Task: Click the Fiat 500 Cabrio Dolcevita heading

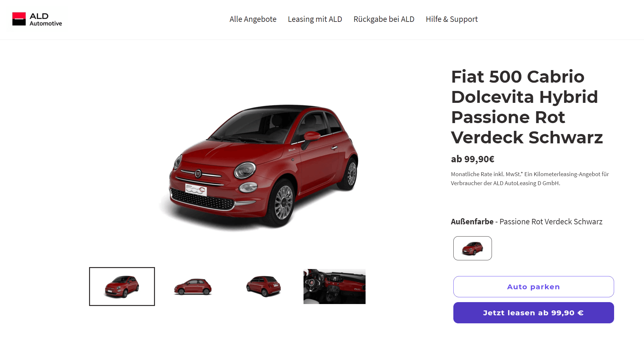Action: pyautogui.click(x=527, y=107)
